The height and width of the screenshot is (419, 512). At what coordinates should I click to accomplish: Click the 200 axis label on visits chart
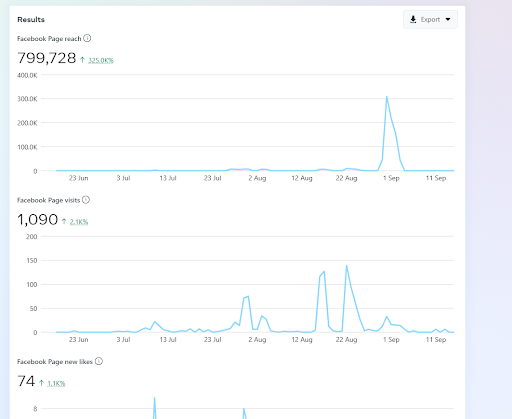[32, 237]
